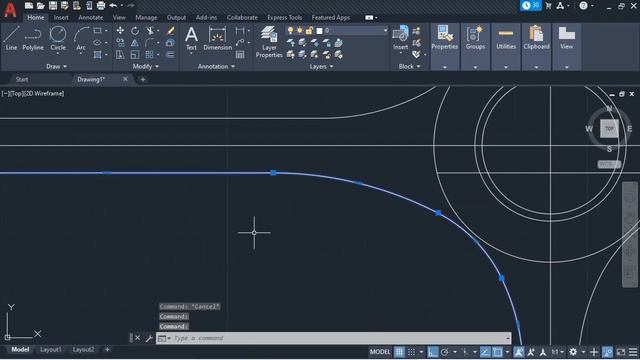Activate the Stretch tool
The height and width of the screenshot is (360, 640).
(120, 54)
